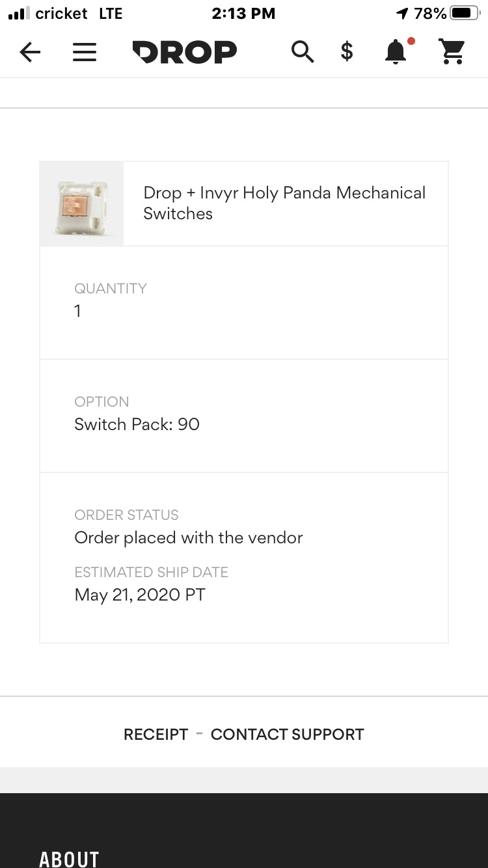Tap the dollar sign rewards icon
Viewport: 488px width, 868px height.
[x=347, y=51]
